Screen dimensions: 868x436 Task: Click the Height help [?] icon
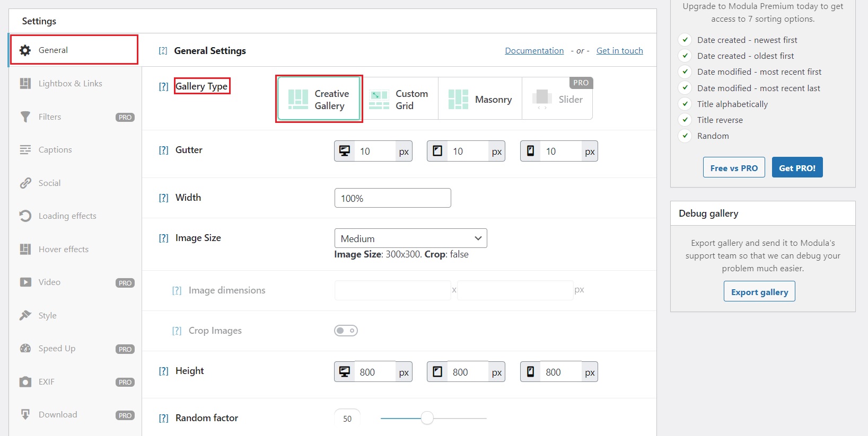click(163, 371)
